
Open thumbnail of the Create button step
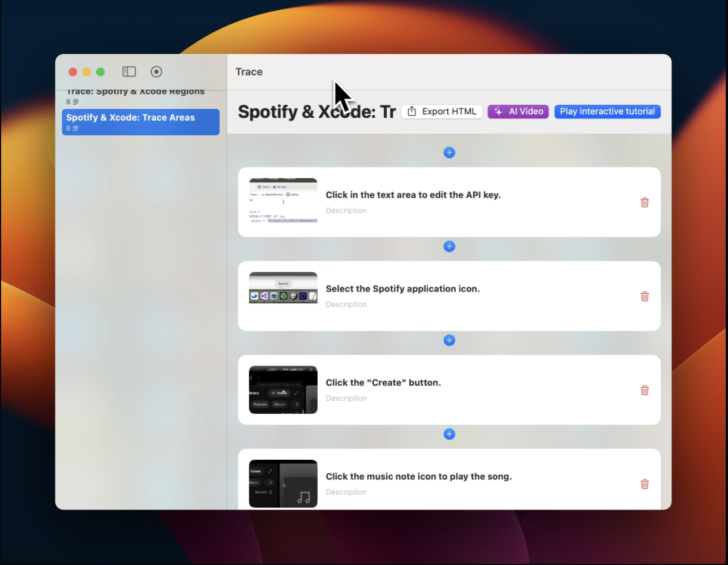pos(283,390)
